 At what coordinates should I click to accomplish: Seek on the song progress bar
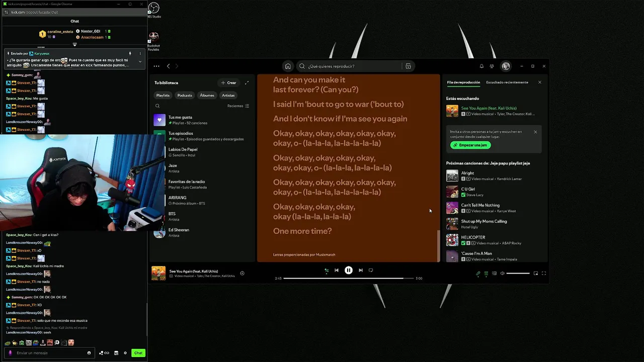coord(348,278)
